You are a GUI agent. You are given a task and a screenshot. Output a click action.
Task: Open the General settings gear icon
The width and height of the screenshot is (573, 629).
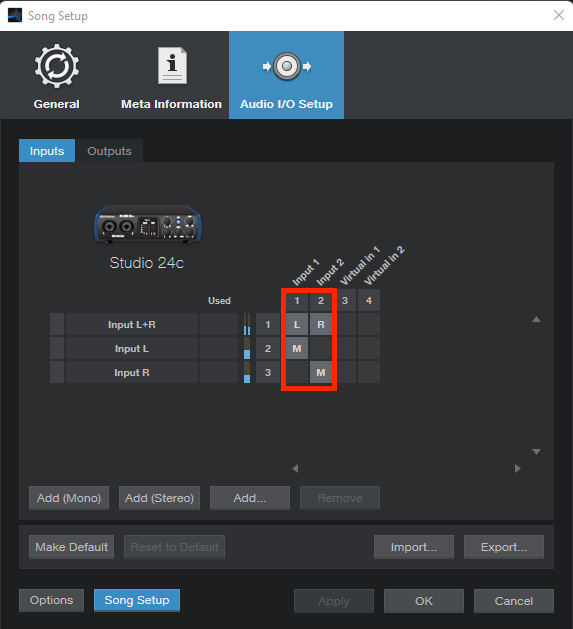tap(57, 66)
